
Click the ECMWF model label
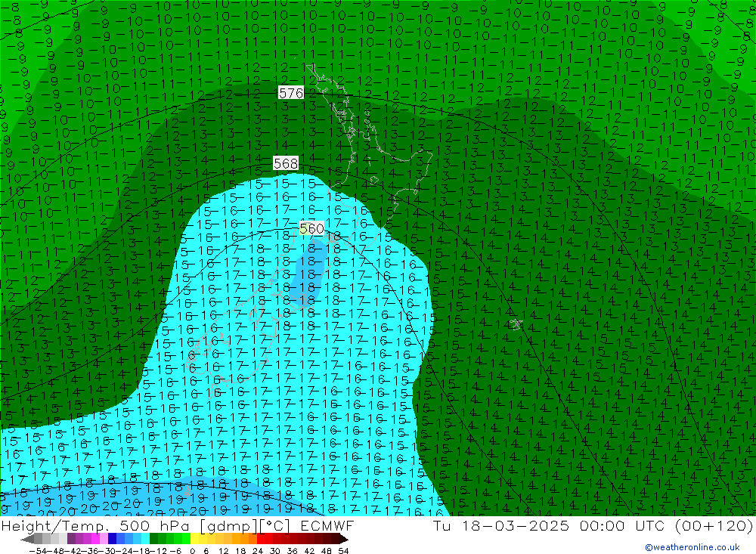coord(327,525)
